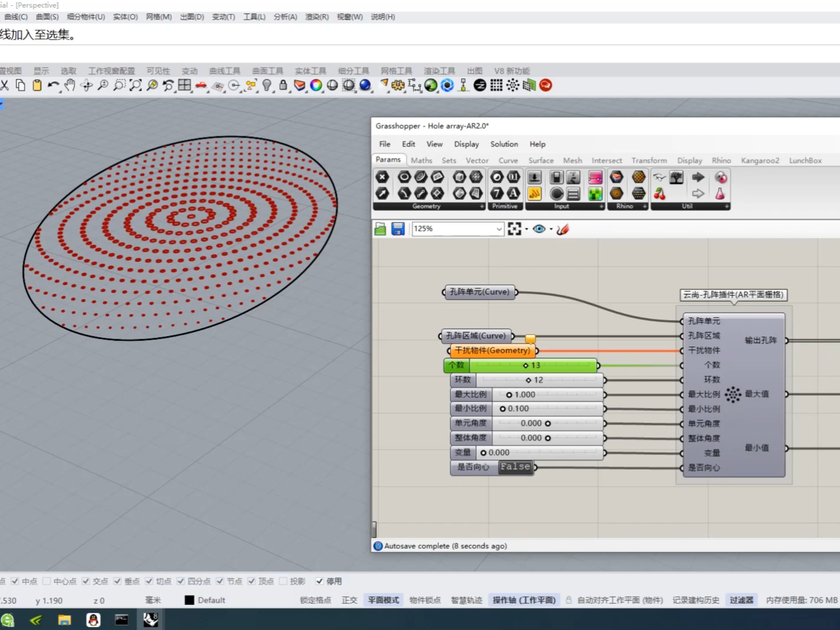Toggle the 顶点 osnap checkbox
The image size is (840, 630).
point(251,581)
